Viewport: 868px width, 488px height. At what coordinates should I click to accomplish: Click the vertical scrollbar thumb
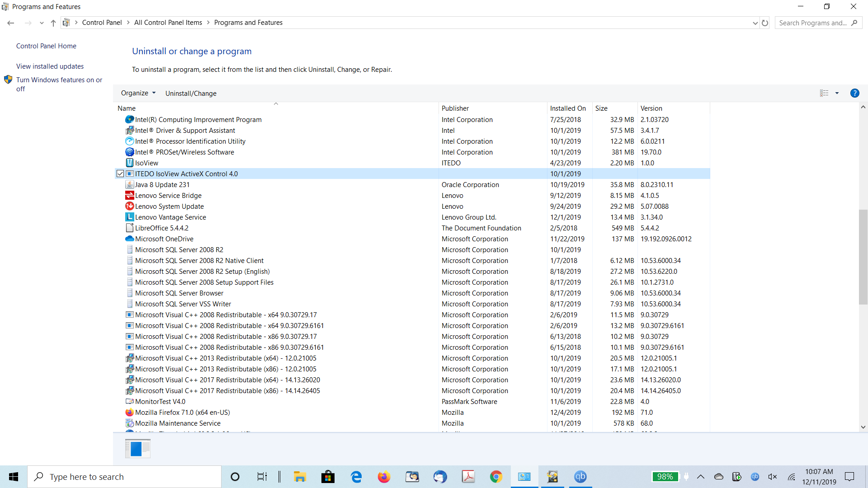tap(863, 258)
